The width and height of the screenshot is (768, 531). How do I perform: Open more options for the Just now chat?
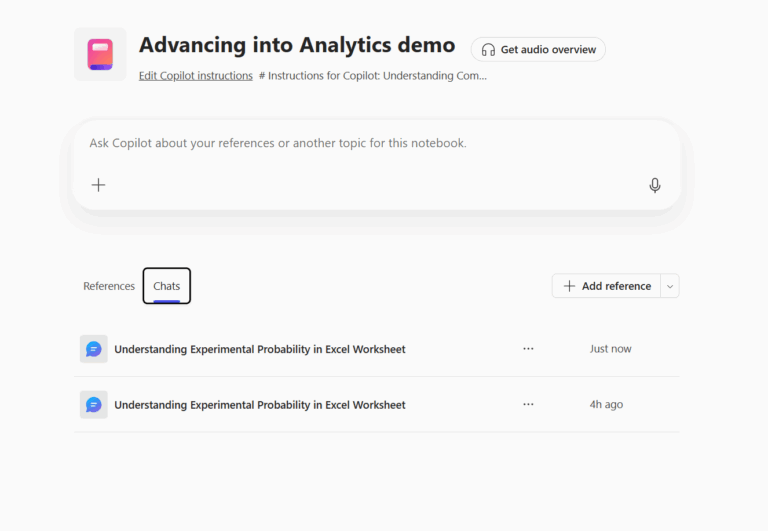click(x=528, y=349)
